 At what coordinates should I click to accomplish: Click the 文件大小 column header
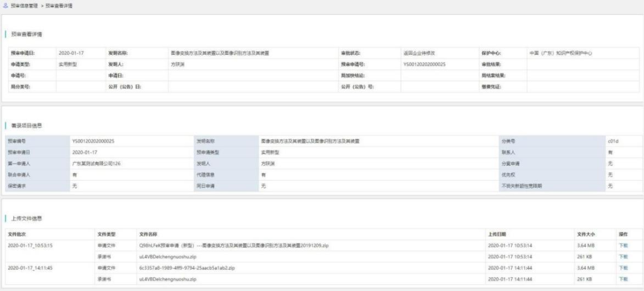coord(586,234)
